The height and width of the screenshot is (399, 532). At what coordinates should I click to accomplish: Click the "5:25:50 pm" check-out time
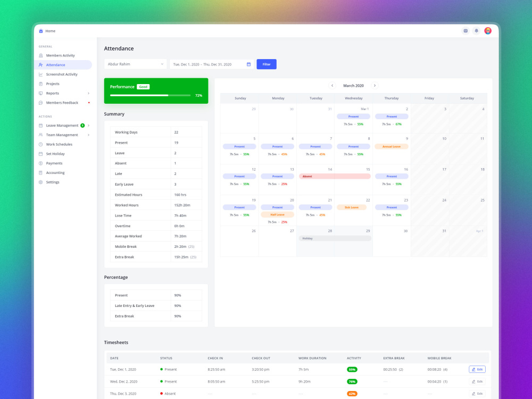[260, 381]
